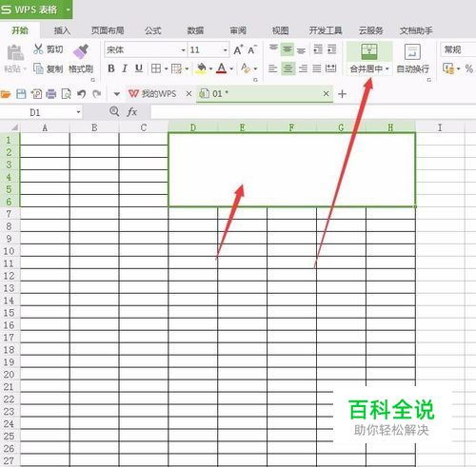Toggle align left
The image size is (476, 467).
tap(273, 68)
